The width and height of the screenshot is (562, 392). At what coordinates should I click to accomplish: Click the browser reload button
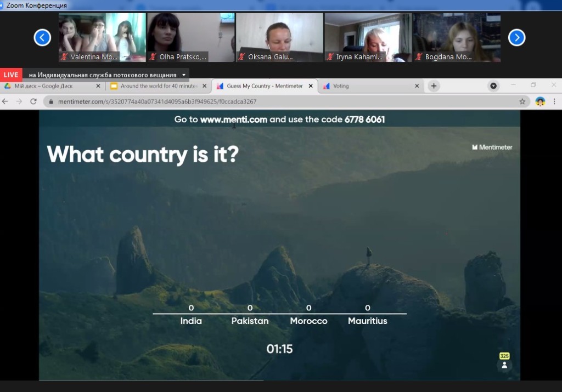tap(33, 101)
